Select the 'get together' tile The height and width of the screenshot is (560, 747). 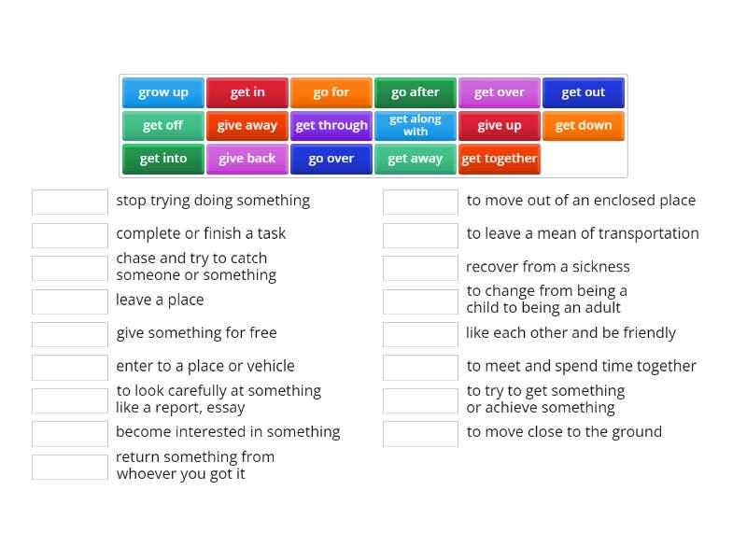[x=499, y=159]
